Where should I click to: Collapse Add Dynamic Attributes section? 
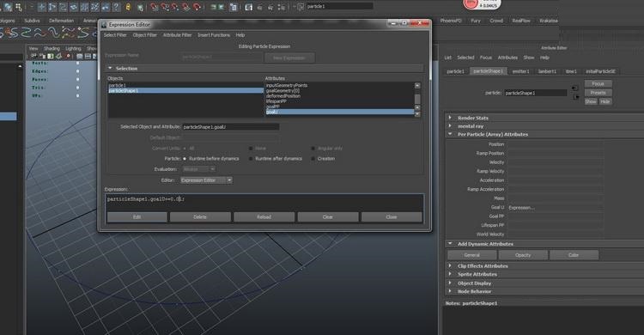pyautogui.click(x=450, y=244)
